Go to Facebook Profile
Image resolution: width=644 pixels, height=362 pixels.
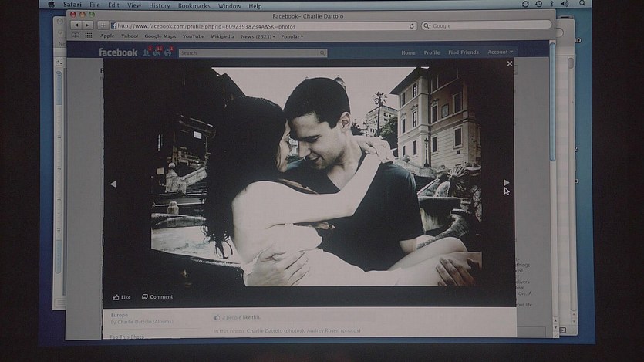tap(432, 52)
